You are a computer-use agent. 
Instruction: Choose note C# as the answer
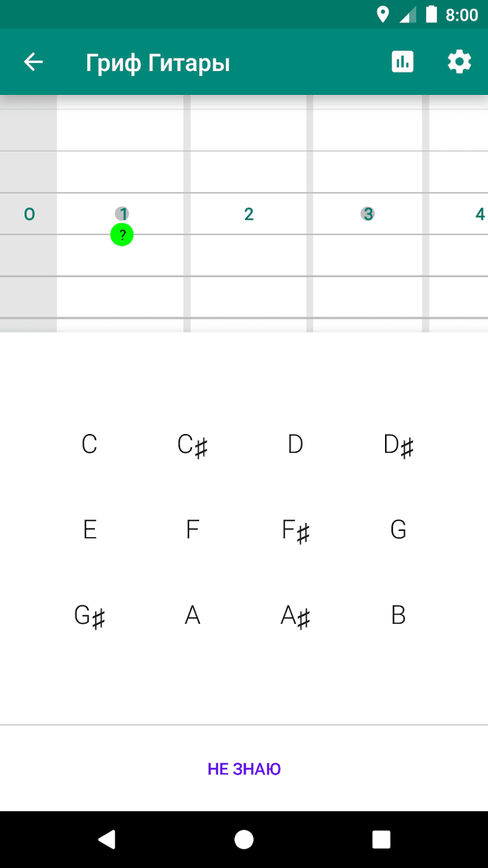point(193,444)
